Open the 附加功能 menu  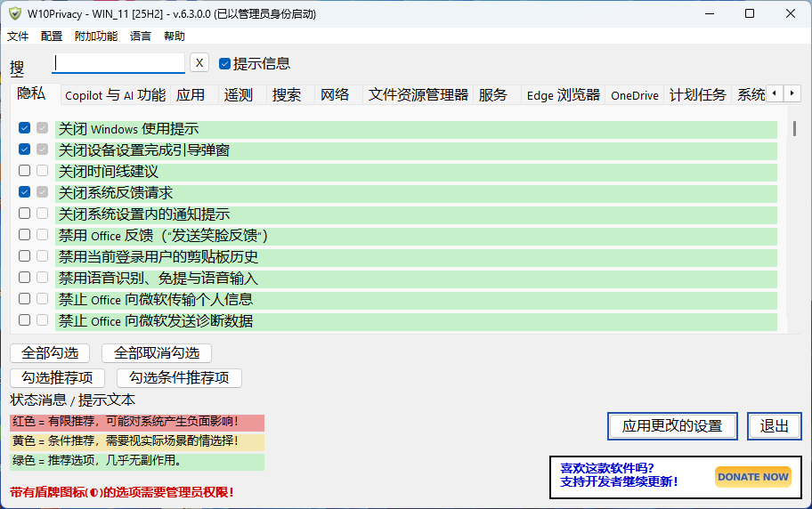[96, 36]
